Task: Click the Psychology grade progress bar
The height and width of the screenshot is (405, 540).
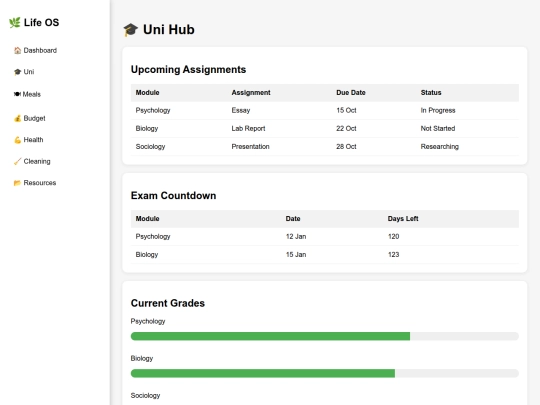Action: [325, 336]
